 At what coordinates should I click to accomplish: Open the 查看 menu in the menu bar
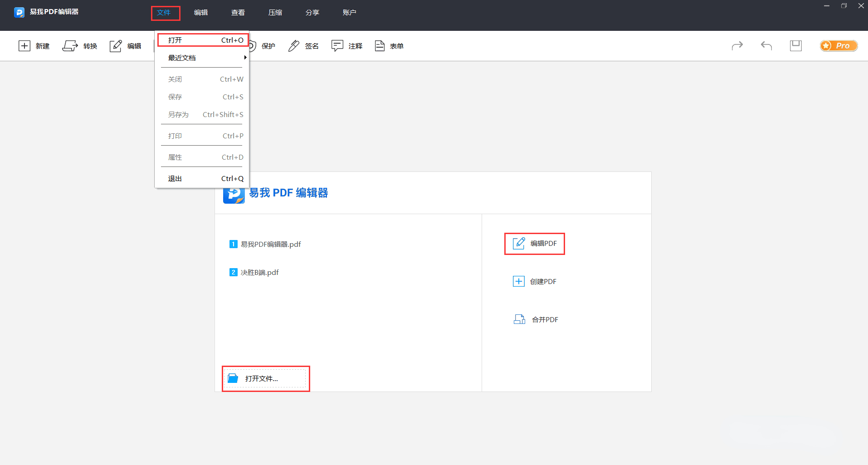(x=238, y=13)
